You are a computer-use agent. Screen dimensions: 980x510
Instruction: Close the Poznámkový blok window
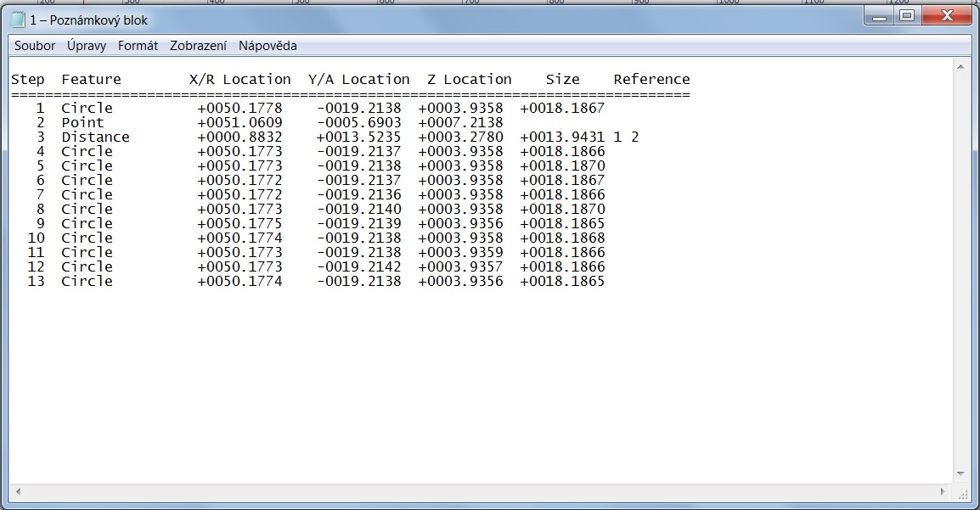[x=944, y=16]
